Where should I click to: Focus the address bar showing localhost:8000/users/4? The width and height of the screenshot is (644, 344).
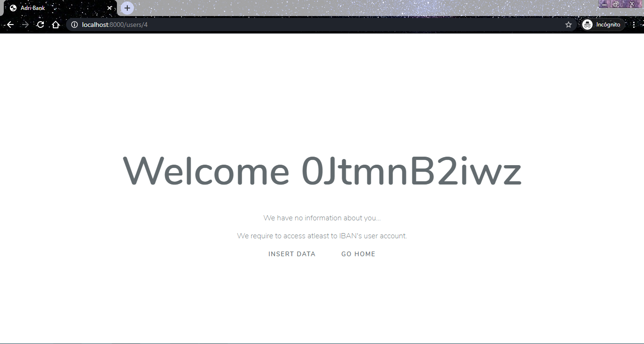point(321,25)
